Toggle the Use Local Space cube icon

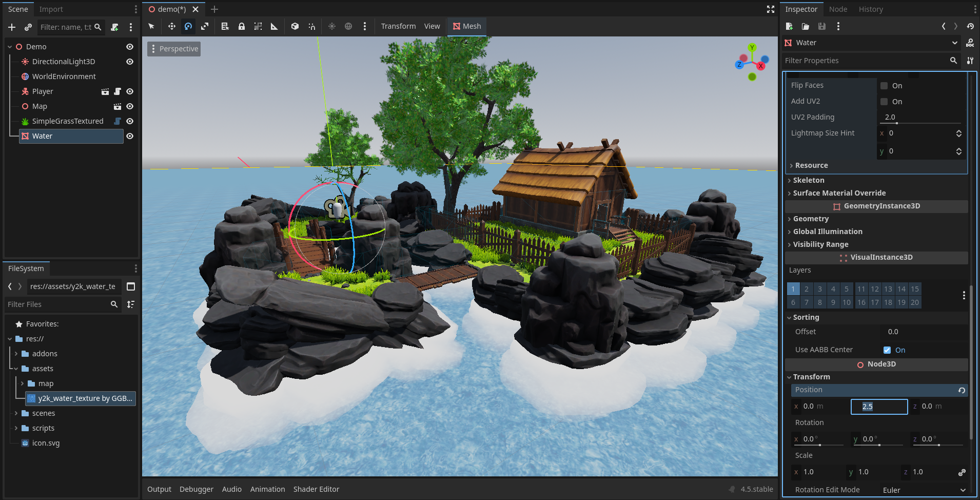coord(295,26)
